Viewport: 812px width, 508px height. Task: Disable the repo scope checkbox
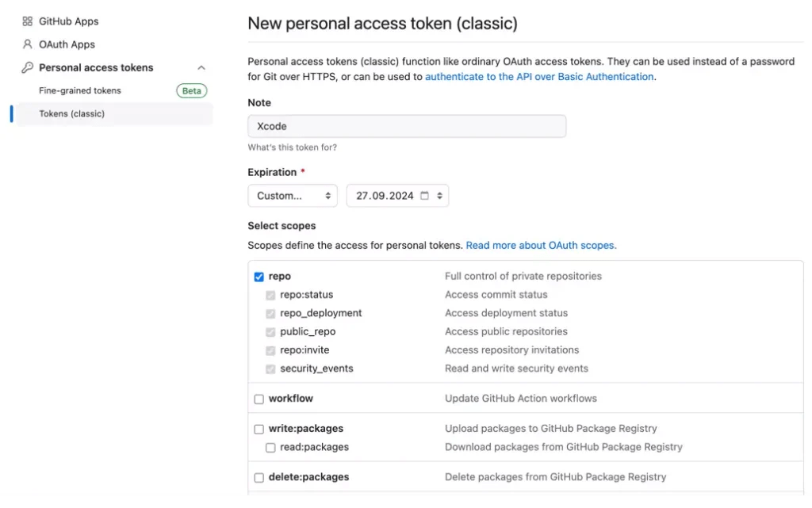(x=259, y=276)
